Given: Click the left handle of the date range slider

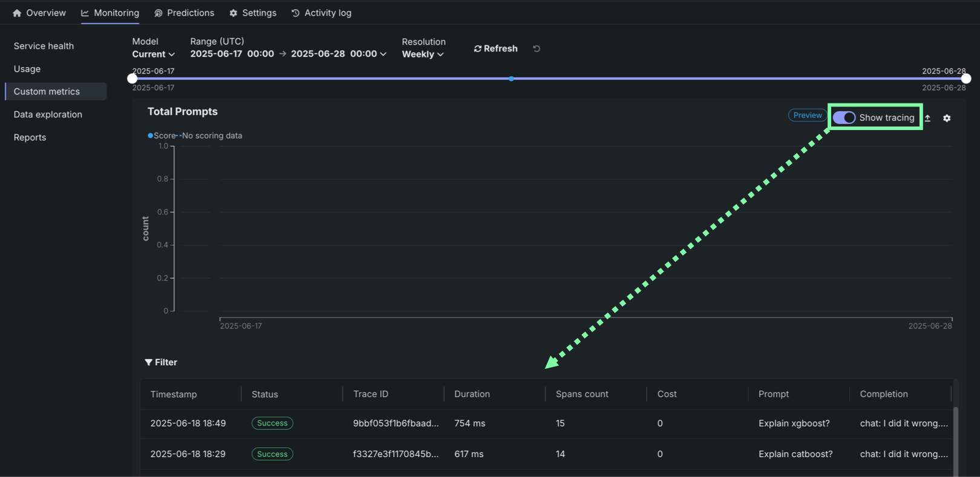Looking at the screenshot, I should click(132, 79).
